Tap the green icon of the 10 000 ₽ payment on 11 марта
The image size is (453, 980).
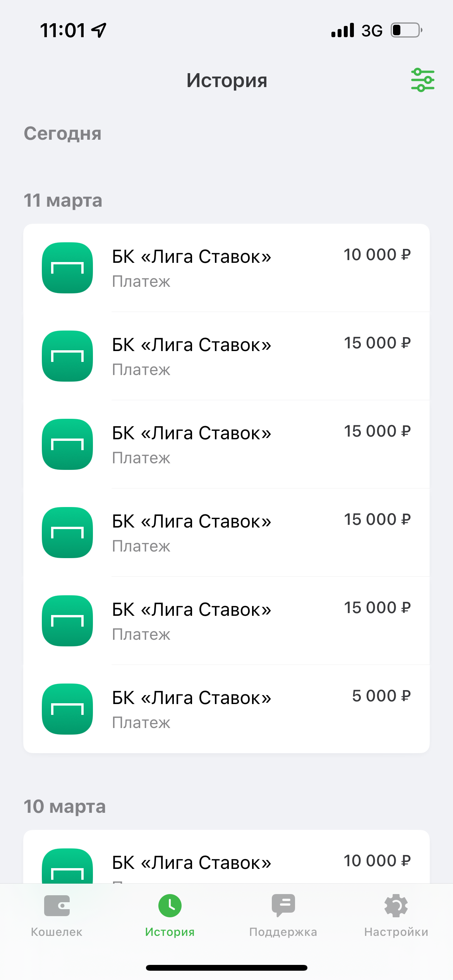(x=67, y=268)
